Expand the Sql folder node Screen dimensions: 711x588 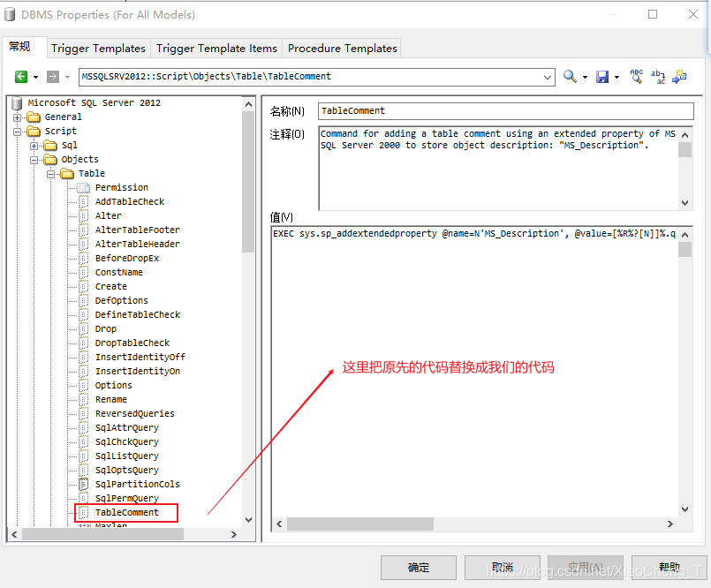34,146
